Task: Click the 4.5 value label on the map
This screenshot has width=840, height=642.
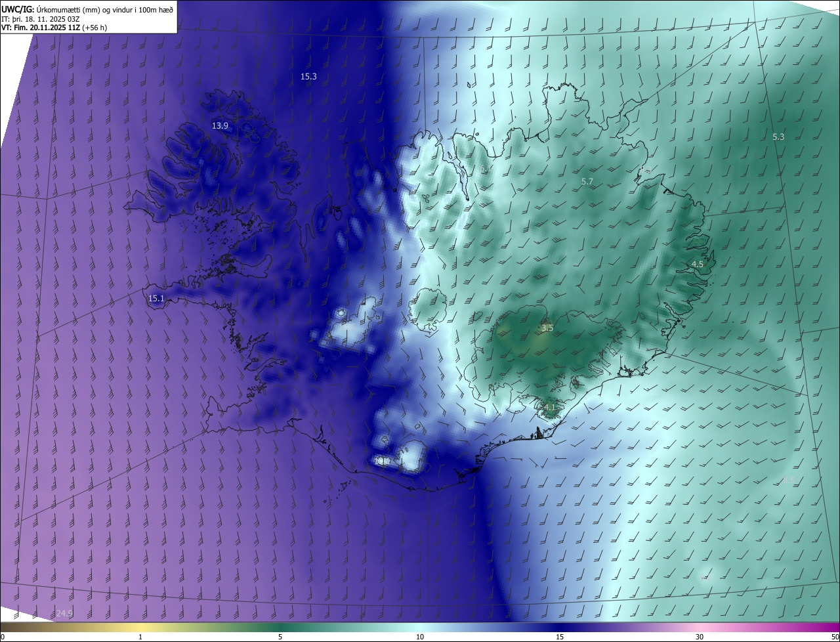Action: [698, 264]
